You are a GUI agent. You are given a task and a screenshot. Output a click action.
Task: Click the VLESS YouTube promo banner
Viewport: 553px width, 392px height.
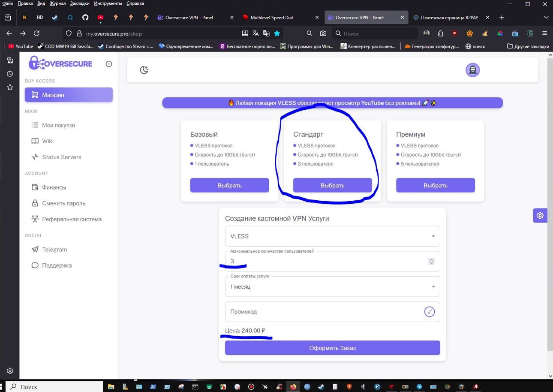pos(333,103)
